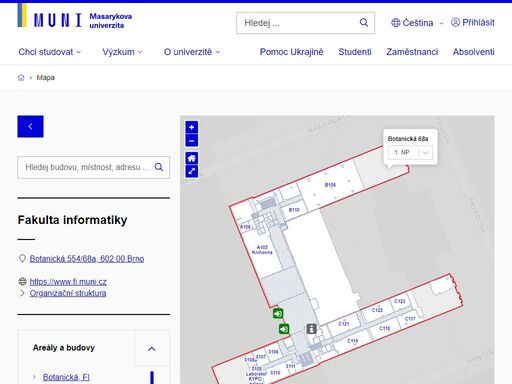This screenshot has height=384, width=512.
Task: Go to the home breadcrumb icon
Action: pyautogui.click(x=21, y=78)
